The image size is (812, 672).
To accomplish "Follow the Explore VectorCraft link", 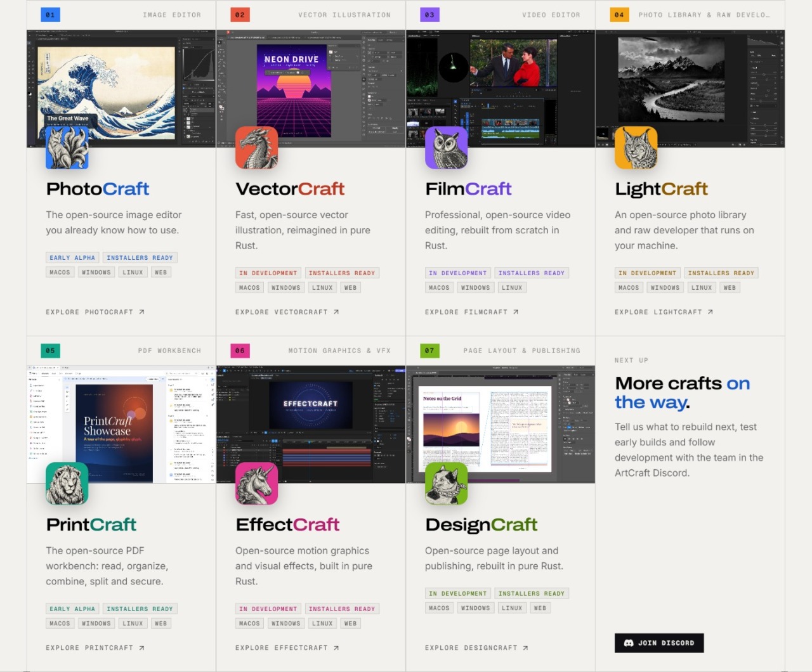I will [287, 312].
